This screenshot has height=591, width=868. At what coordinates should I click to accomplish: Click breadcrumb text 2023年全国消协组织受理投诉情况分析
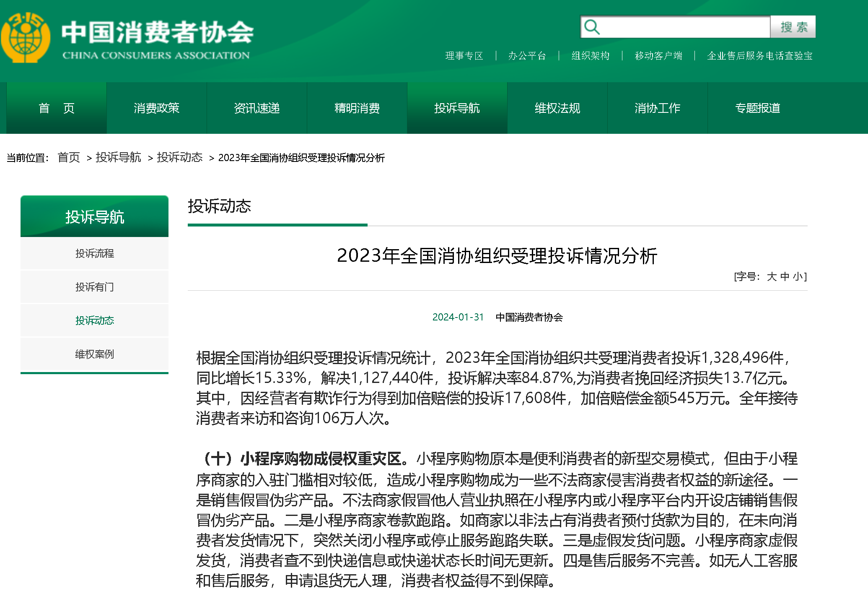[x=301, y=158]
